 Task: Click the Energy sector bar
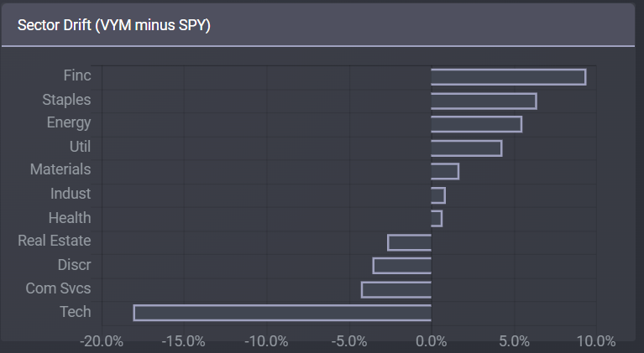[x=476, y=124]
